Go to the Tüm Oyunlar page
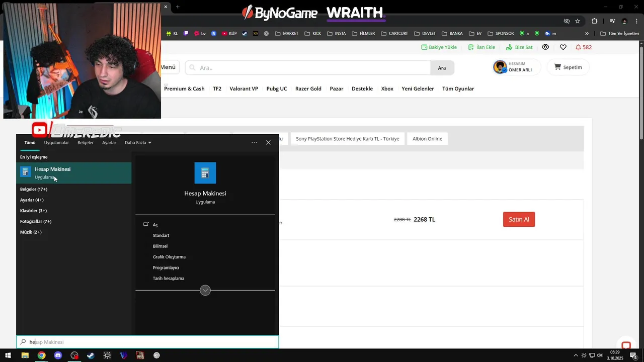Viewport: 644px width, 362px height. (458, 88)
